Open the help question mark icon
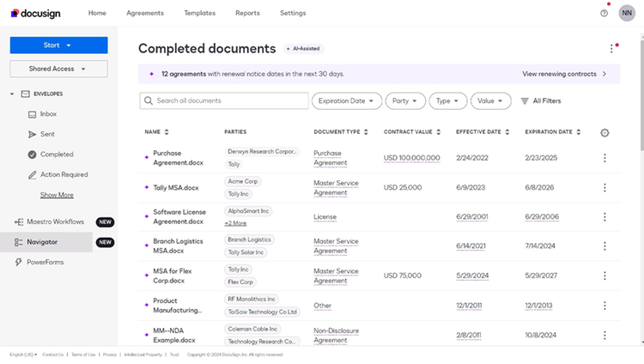The image size is (644, 364). 604,13
